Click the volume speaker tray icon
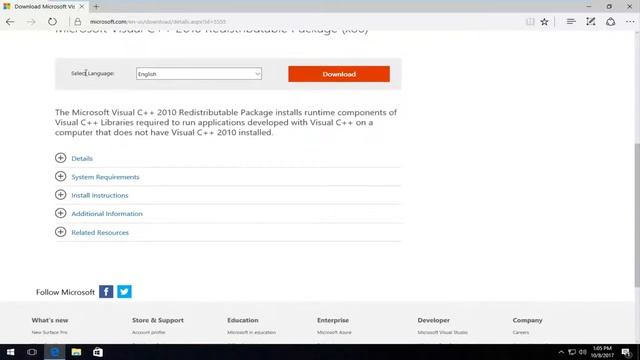640x360 pixels. tap(583, 352)
